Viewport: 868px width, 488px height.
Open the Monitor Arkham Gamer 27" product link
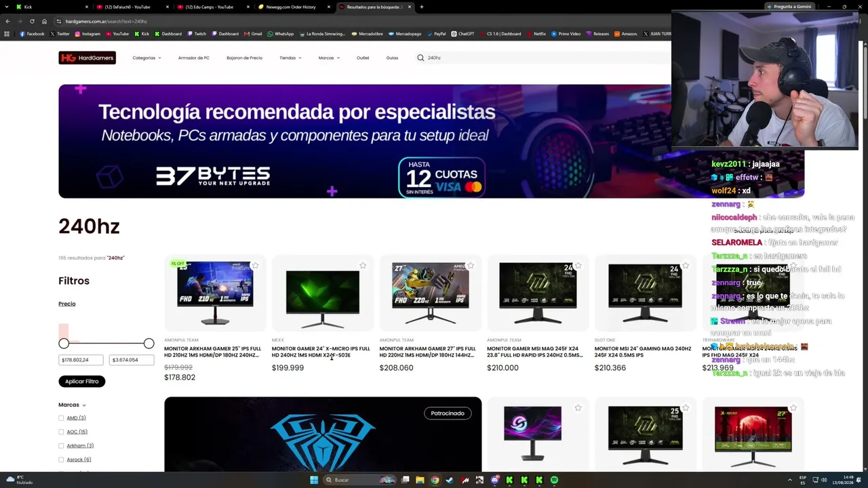(x=428, y=352)
